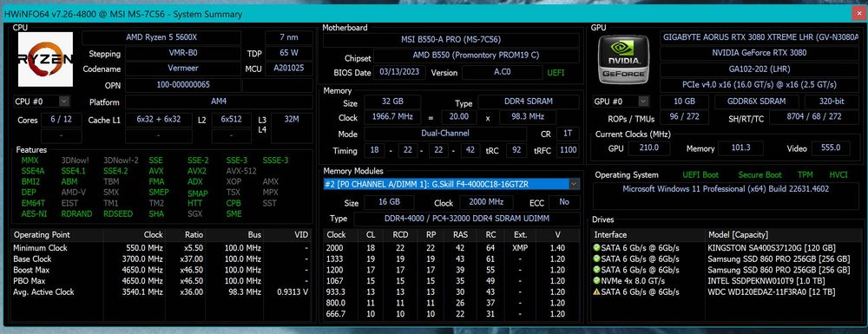This screenshot has width=868, height=334.
Task: Click the Platform field AM4
Action: [219, 102]
